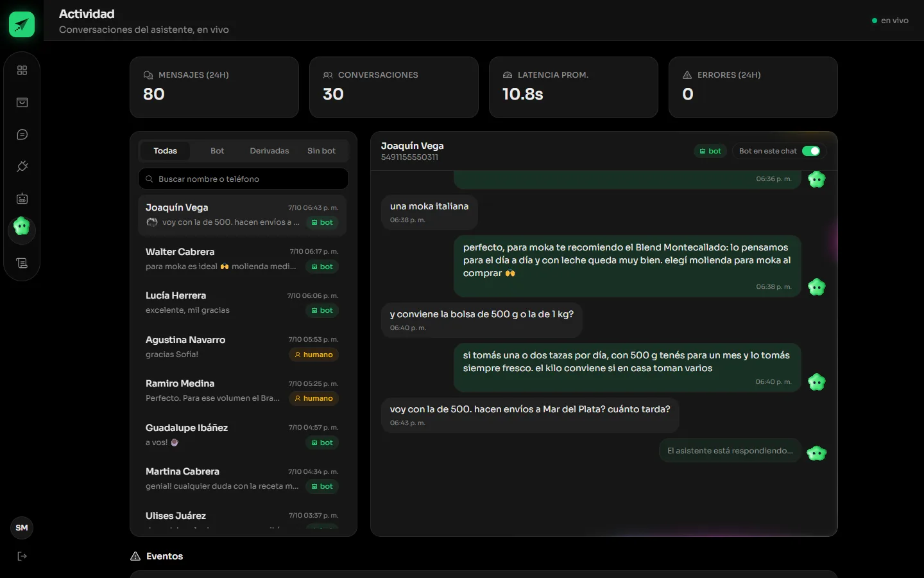Click the phone number 5491155550311

pyautogui.click(x=409, y=157)
